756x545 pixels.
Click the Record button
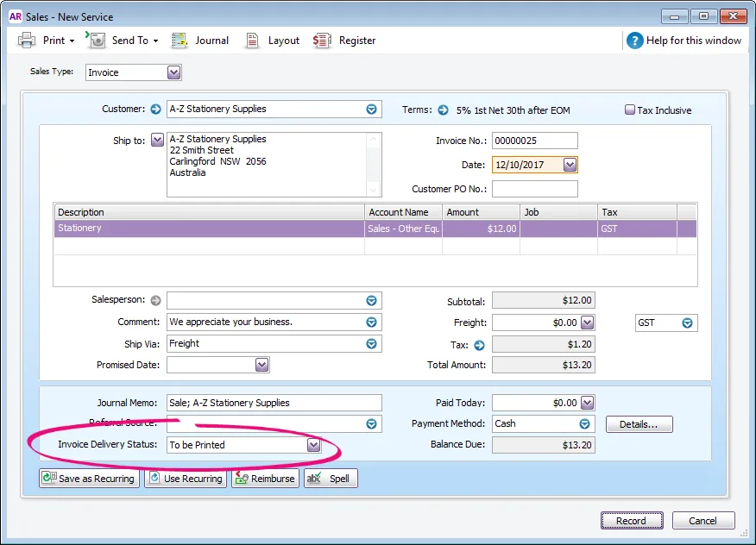click(632, 521)
